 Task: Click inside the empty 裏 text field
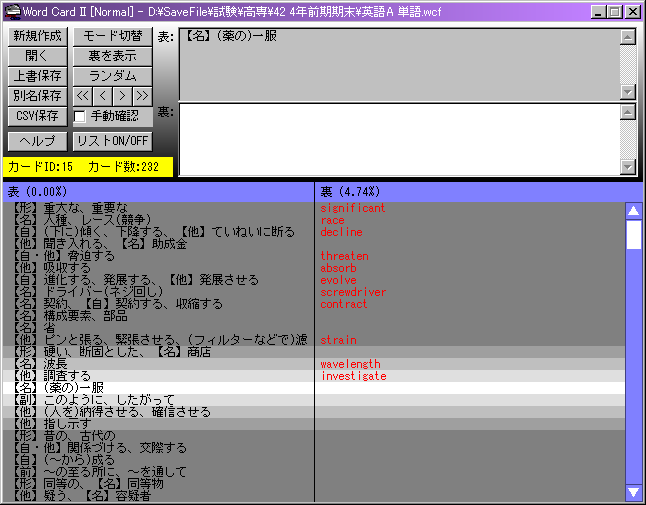tap(400, 139)
